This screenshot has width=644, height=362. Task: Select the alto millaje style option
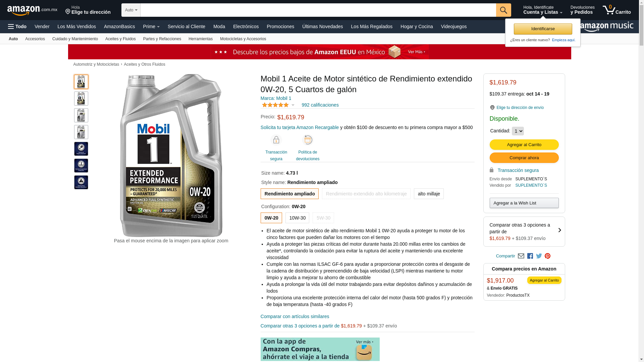pos(429,194)
